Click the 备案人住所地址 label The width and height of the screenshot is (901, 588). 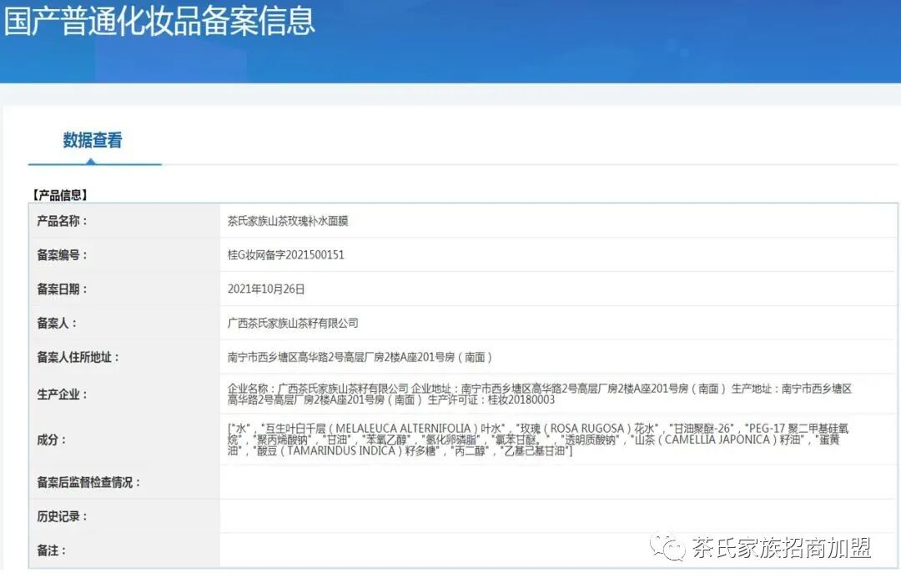click(x=78, y=357)
